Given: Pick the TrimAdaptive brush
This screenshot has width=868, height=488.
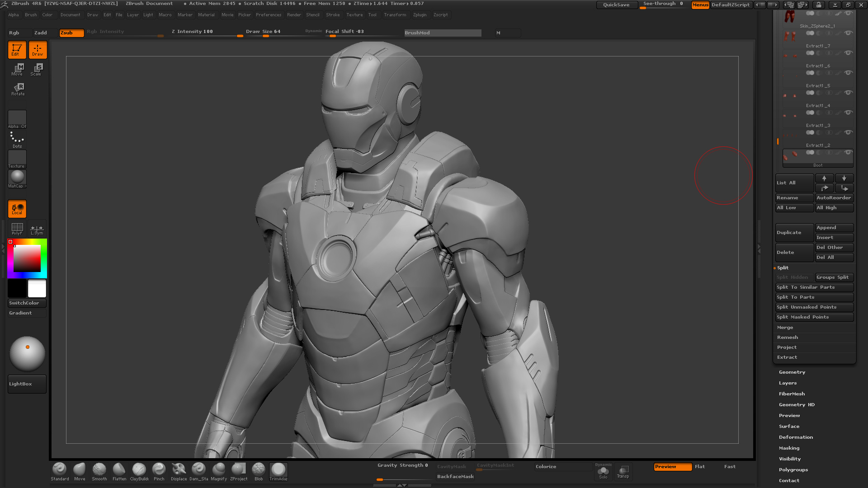Looking at the screenshot, I should [278, 472].
